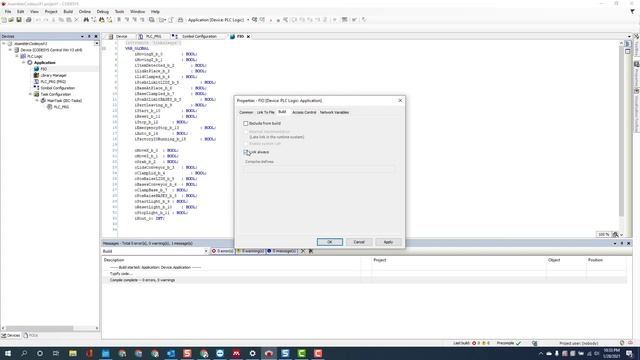Clear the Messages list with X icon
The width and height of the screenshot is (640, 360).
pyautogui.click(x=303, y=251)
